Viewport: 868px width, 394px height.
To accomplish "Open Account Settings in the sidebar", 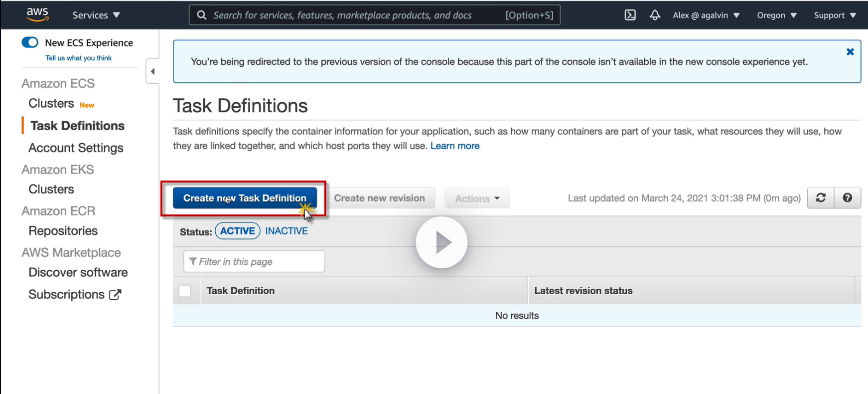I will (x=76, y=148).
